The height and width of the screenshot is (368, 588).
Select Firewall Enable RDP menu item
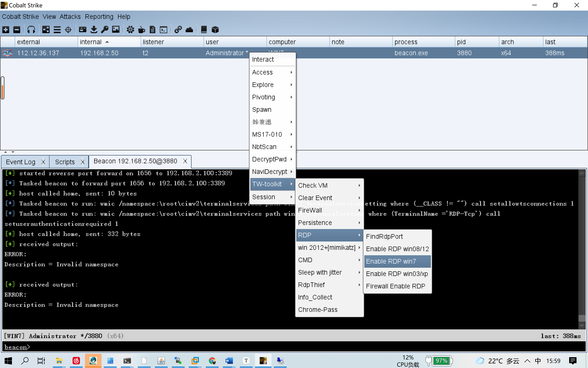(397, 286)
